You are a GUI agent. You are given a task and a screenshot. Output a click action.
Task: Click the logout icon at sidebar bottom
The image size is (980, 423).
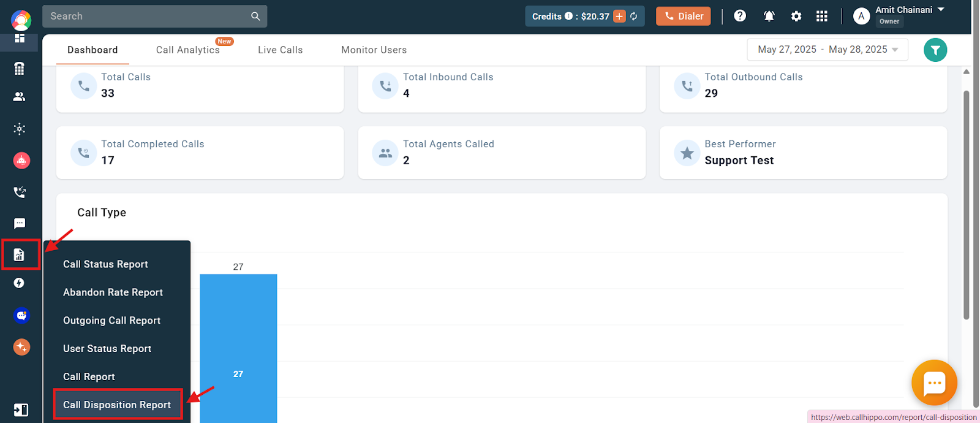click(21, 410)
